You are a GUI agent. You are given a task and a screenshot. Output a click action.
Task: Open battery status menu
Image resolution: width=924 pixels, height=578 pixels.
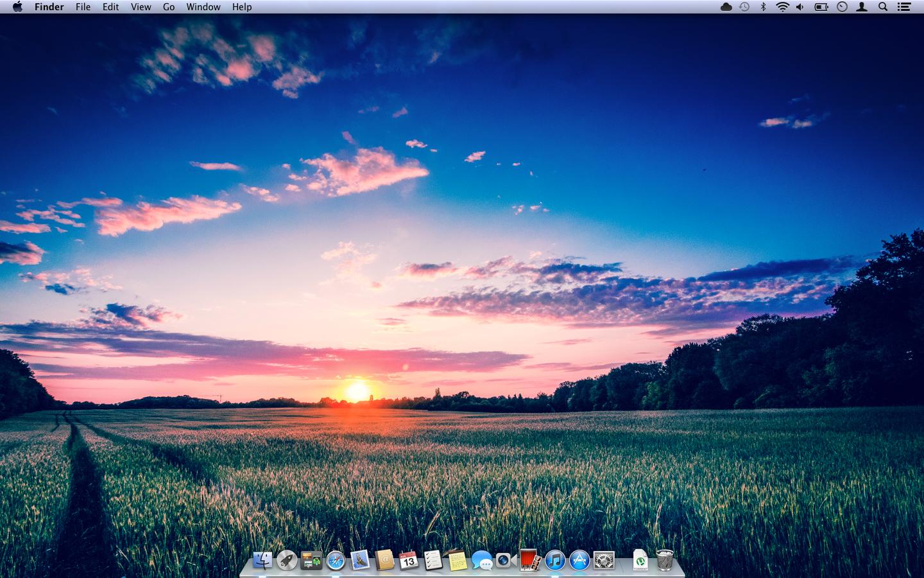tap(821, 7)
